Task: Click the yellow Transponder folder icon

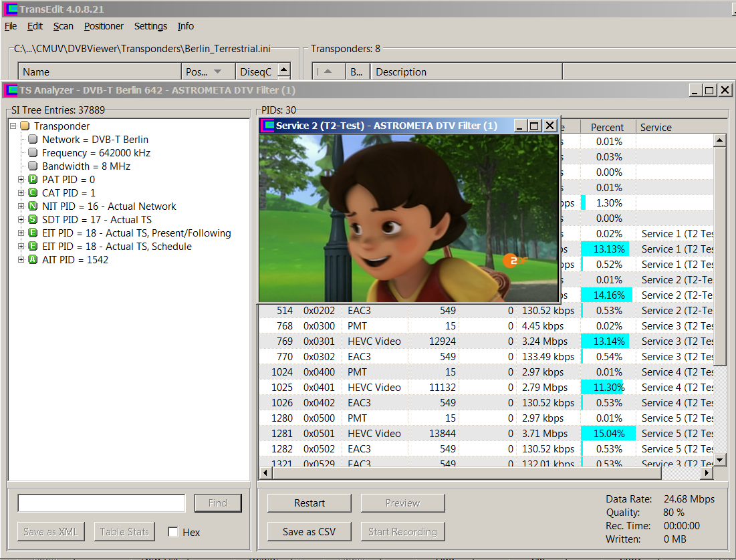Action: point(25,126)
